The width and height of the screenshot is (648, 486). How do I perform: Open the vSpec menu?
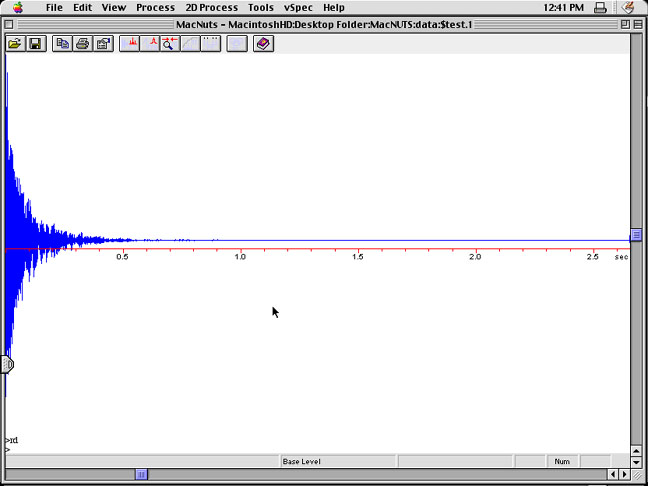[298, 7]
